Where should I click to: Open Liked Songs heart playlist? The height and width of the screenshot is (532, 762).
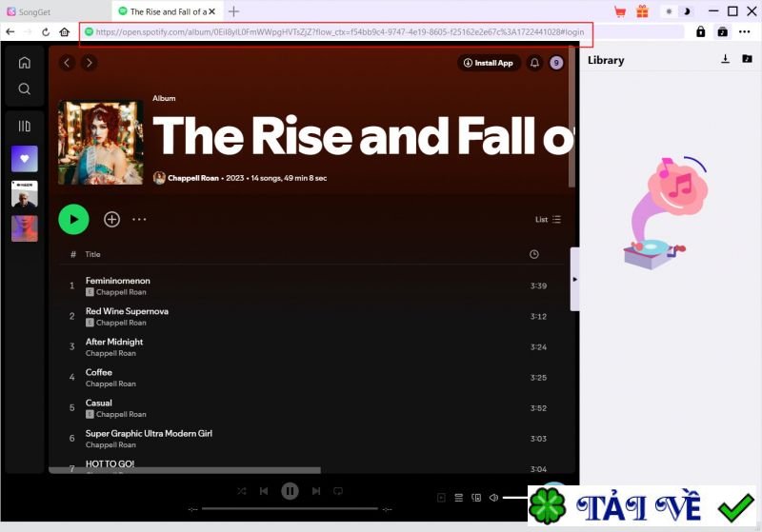[x=25, y=159]
